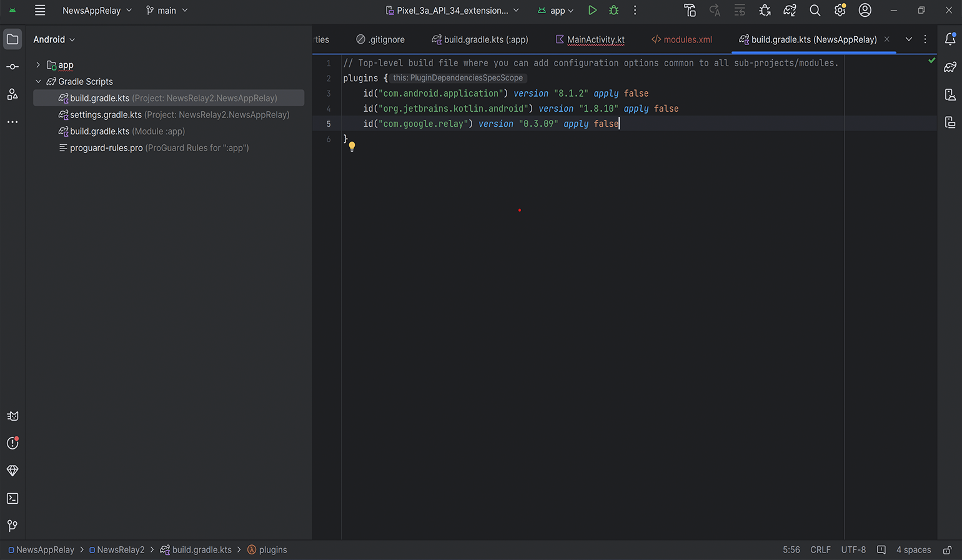Screen dimensions: 962x560
Task: Show more tool windows ellipsis
Action: pyautogui.click(x=12, y=122)
